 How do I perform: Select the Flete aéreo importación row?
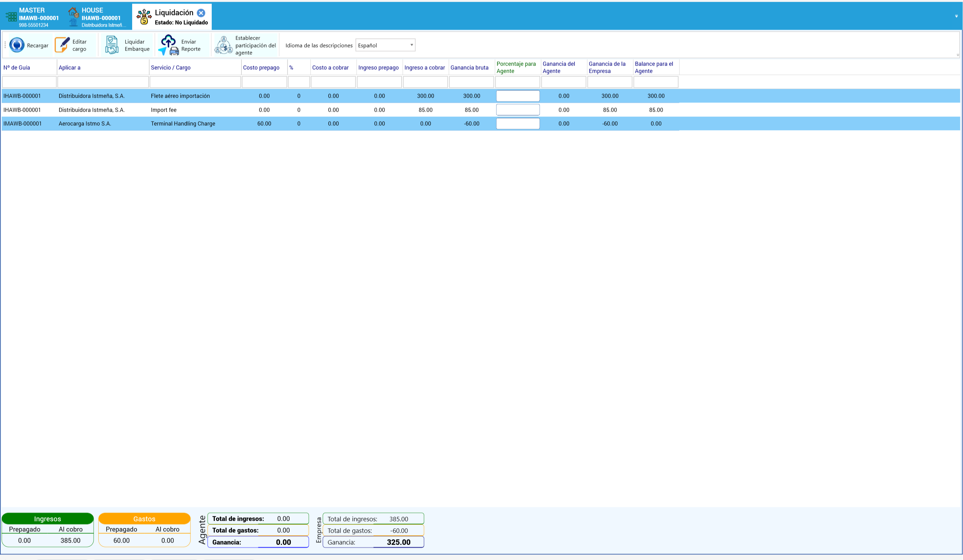click(x=481, y=96)
